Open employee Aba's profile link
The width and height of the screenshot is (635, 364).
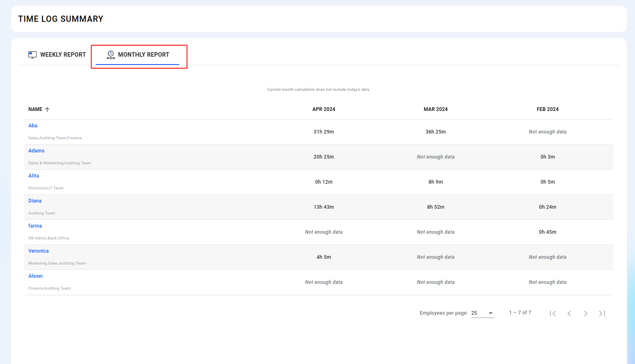(x=33, y=126)
